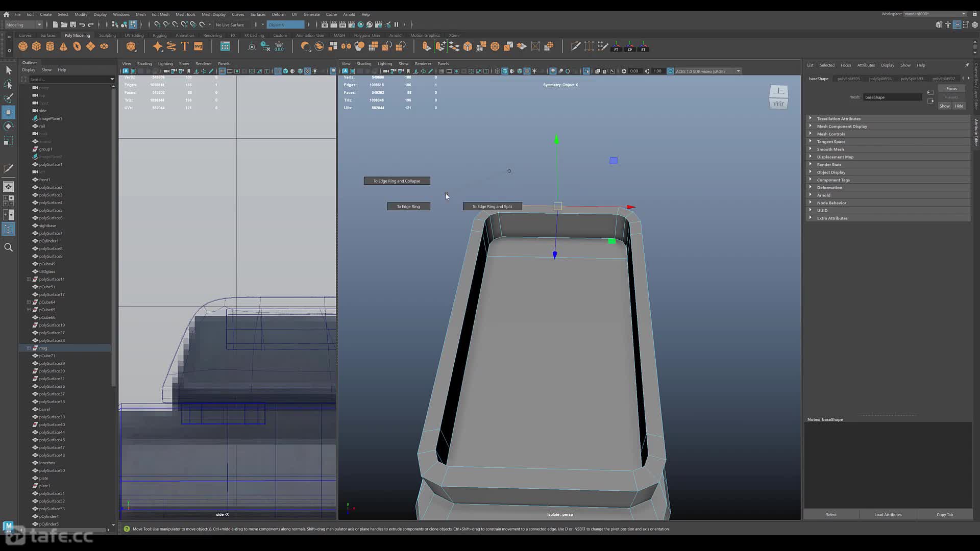Click the mesh name field baseShape

tap(893, 97)
